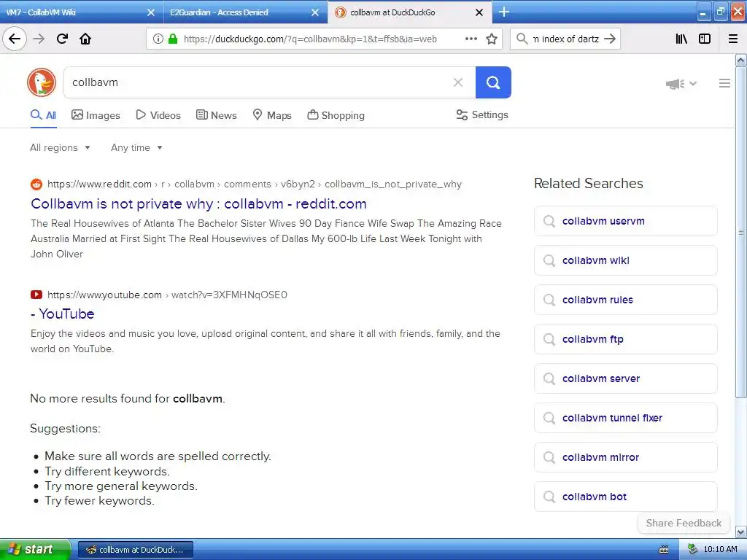Search related term collabvm bot
The height and width of the screenshot is (560, 747).
coord(625,497)
